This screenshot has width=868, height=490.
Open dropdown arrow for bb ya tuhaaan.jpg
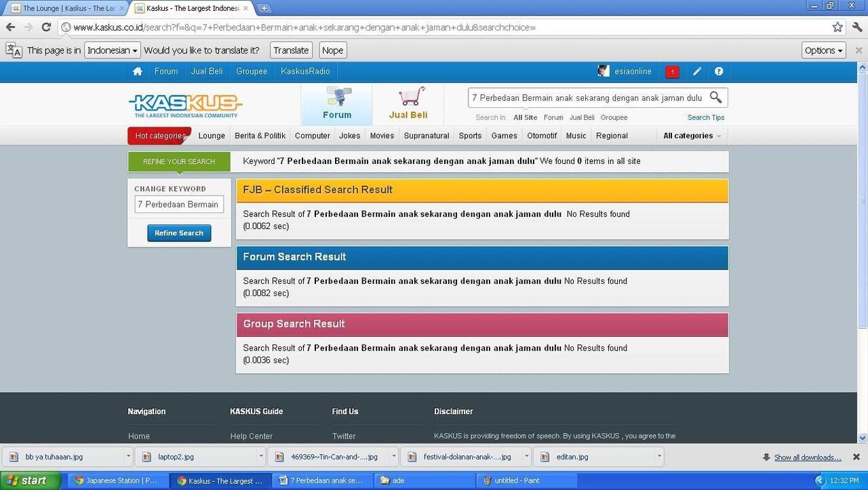tap(127, 457)
